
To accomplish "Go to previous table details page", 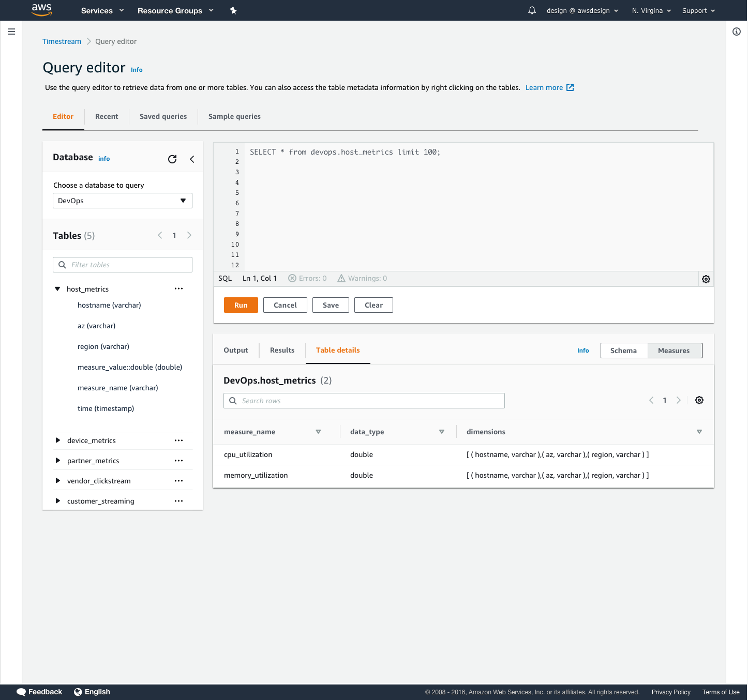I will pos(651,400).
